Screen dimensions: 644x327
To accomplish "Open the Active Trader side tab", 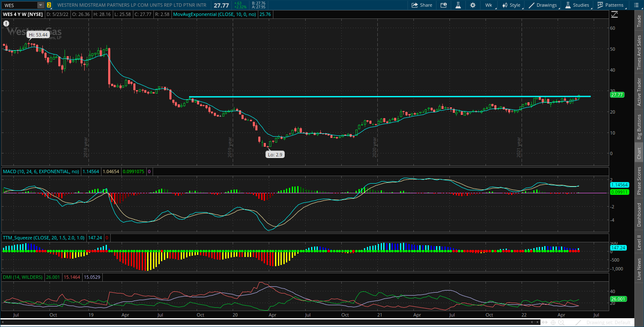I will [639, 91].
